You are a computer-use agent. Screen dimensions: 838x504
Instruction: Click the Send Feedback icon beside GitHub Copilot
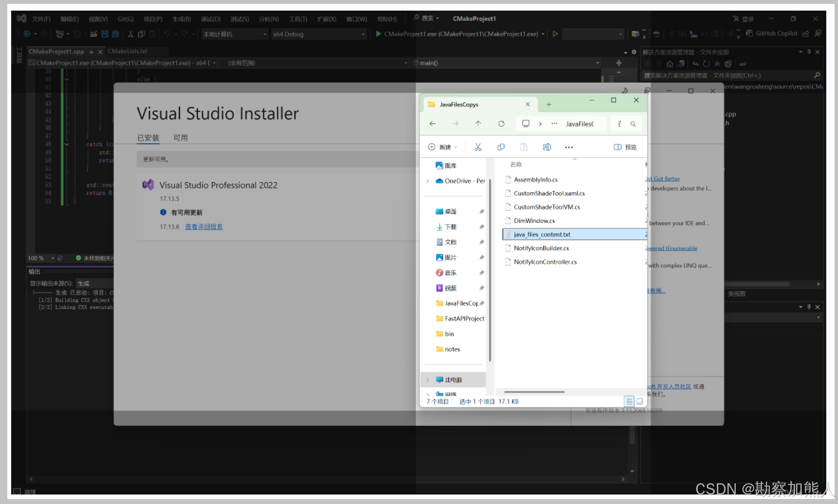coord(818,34)
